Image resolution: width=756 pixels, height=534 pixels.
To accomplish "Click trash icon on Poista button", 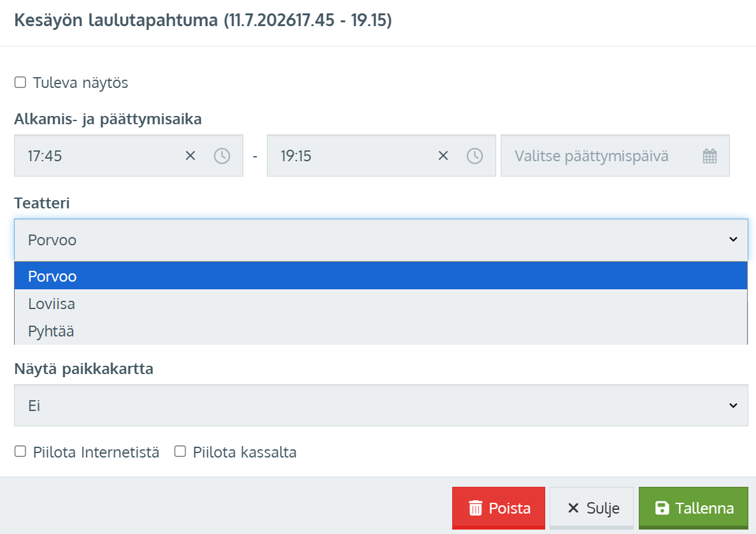I will click(475, 508).
